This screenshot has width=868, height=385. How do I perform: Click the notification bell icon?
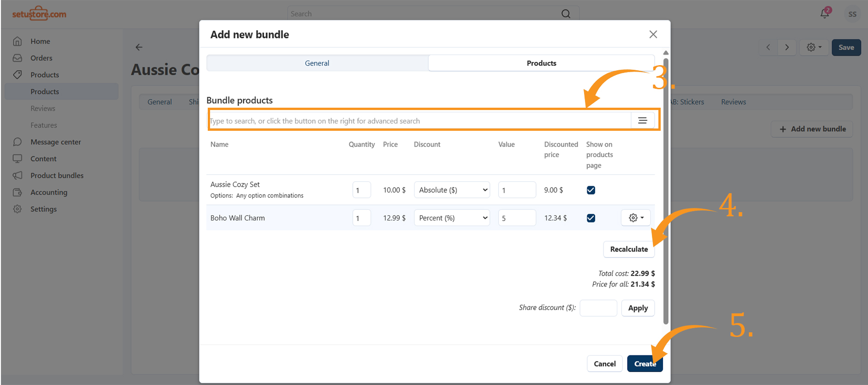[825, 13]
